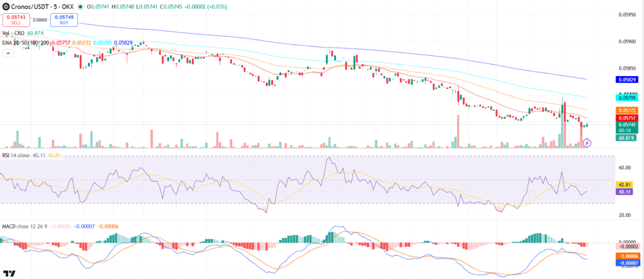Click the 60.00 RSI axis label
Viewport: 644px width, 279px height.
pyautogui.click(x=625, y=167)
